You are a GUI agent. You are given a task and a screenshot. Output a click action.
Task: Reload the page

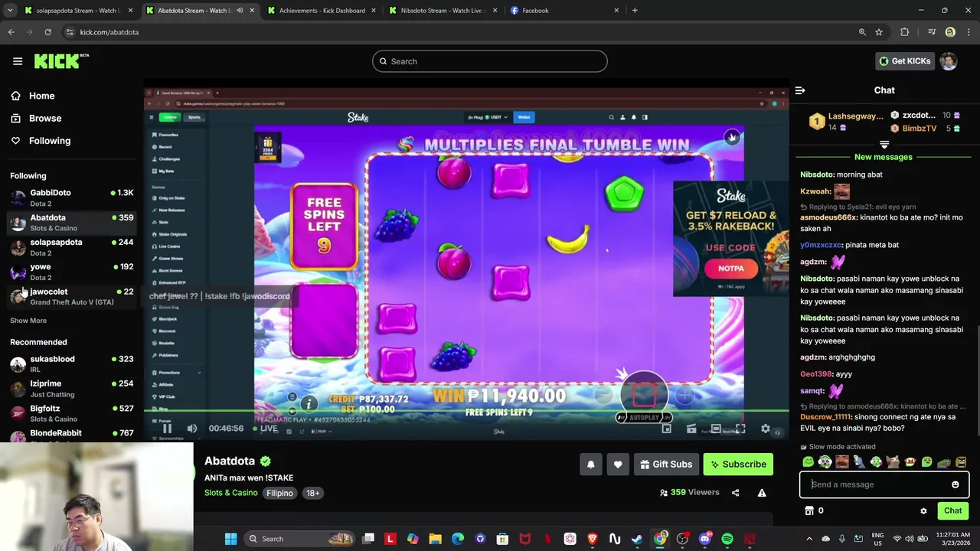[x=47, y=32]
